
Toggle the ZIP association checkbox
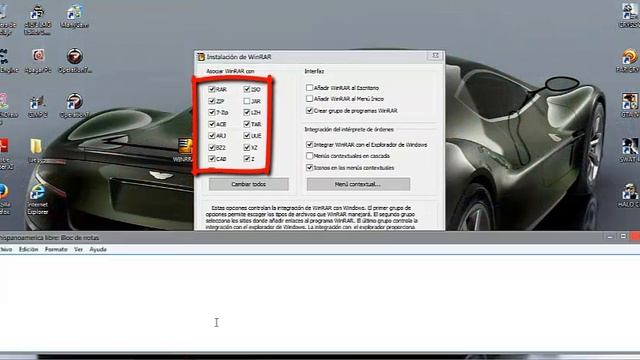tap(211, 101)
